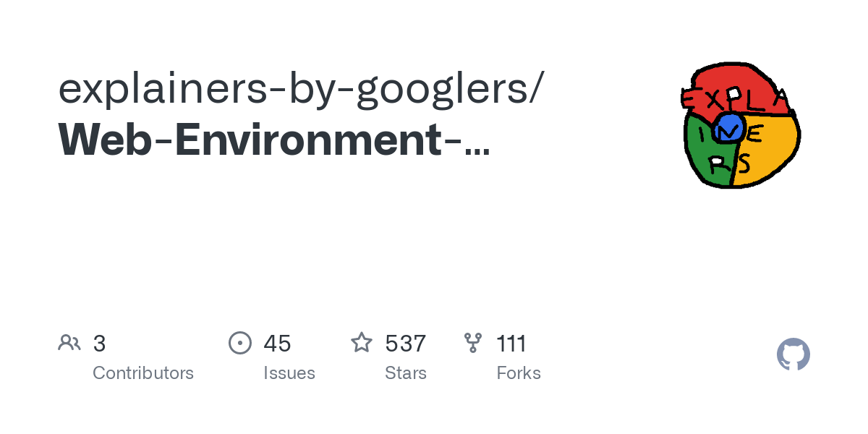Click the Forks branch icon

pyautogui.click(x=473, y=343)
